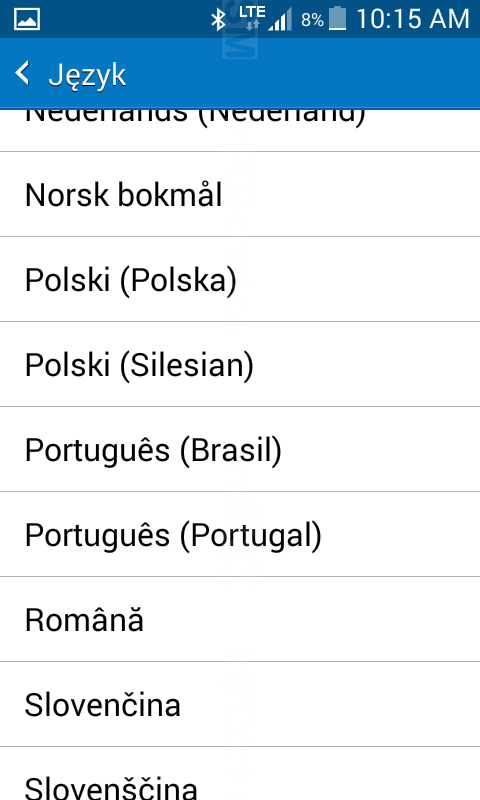Viewport: 480px width, 800px height.
Task: Select Português (Brasil) language
Action: click(x=240, y=449)
